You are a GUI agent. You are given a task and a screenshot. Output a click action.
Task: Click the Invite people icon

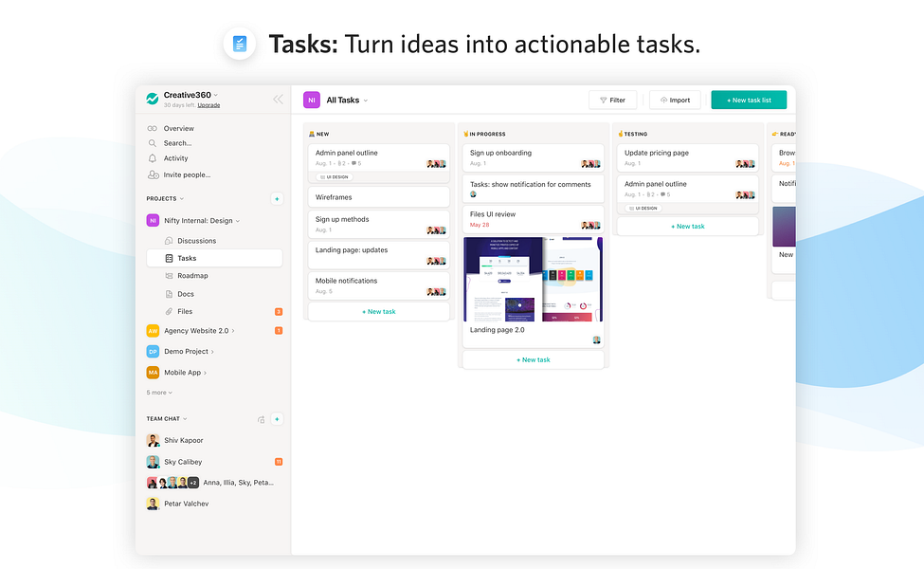pos(153,174)
